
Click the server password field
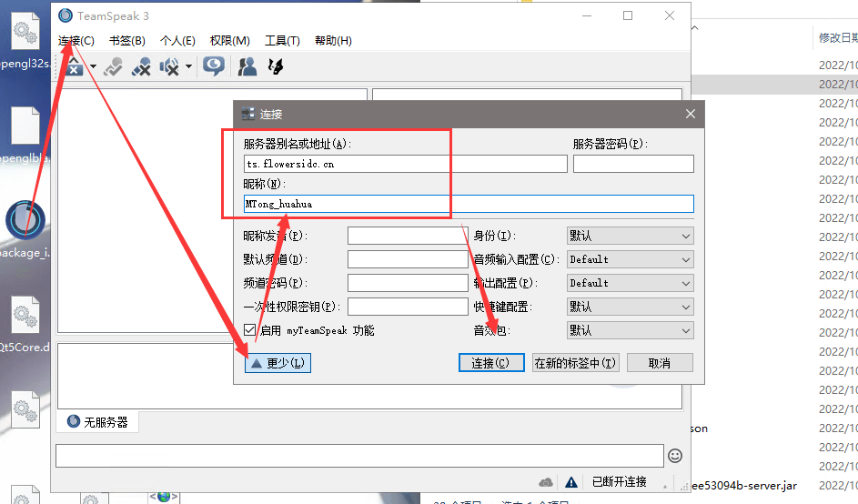pos(633,164)
